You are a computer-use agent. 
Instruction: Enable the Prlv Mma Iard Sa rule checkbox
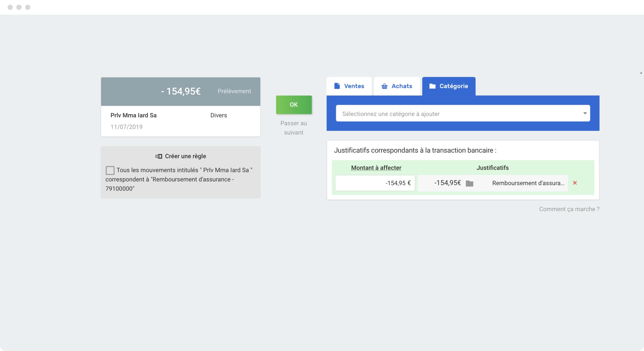[x=110, y=170]
